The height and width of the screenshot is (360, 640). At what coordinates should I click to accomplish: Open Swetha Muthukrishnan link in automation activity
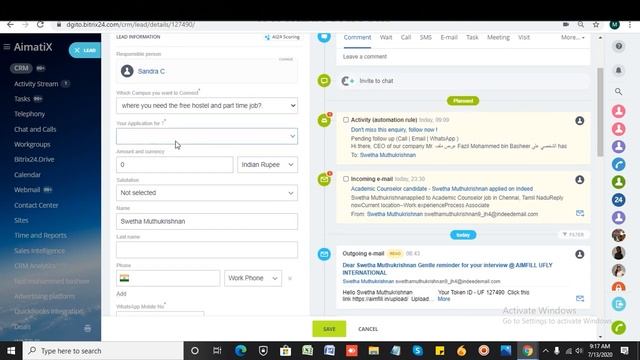click(x=388, y=155)
